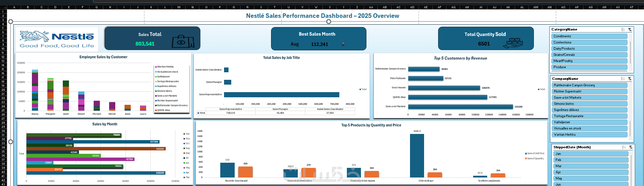Filter by Produce category
The height and width of the screenshot is (186, 644).
click(x=589, y=67)
